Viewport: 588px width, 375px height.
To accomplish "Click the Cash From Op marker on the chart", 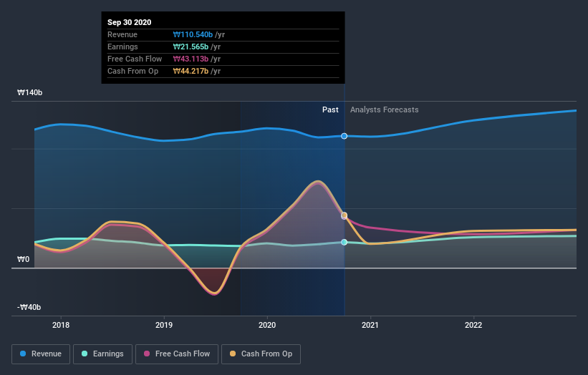I will pos(344,215).
